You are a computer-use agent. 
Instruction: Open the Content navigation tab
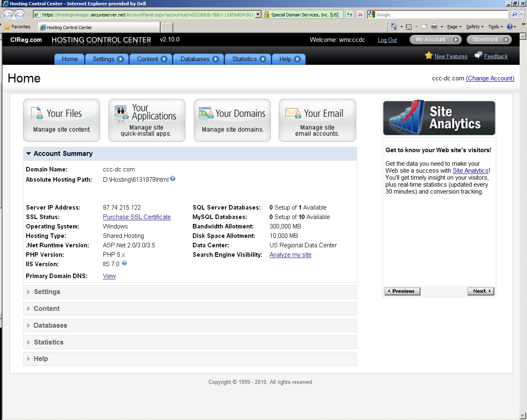(x=151, y=59)
